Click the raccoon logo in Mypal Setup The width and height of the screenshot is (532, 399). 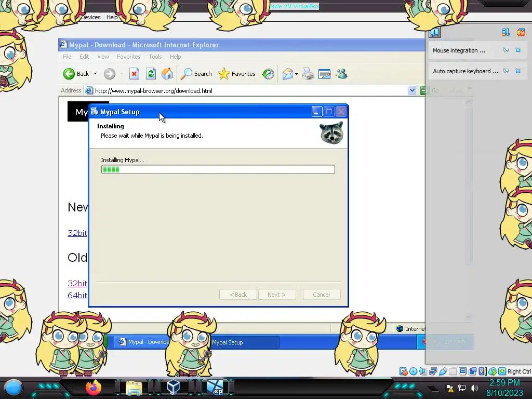(331, 133)
